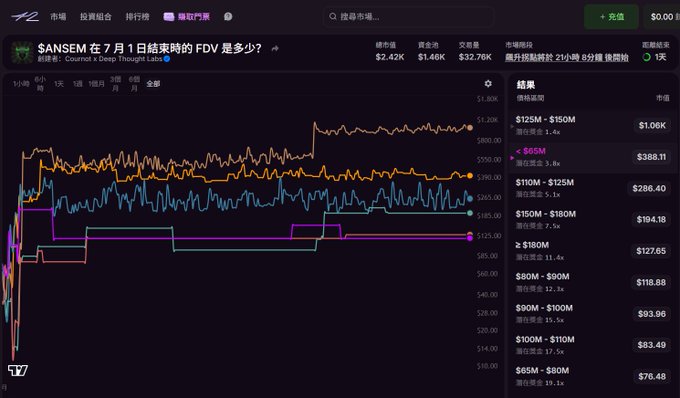Click the $194.18 value button
Viewport: 680px width, 398px height.
[651, 219]
